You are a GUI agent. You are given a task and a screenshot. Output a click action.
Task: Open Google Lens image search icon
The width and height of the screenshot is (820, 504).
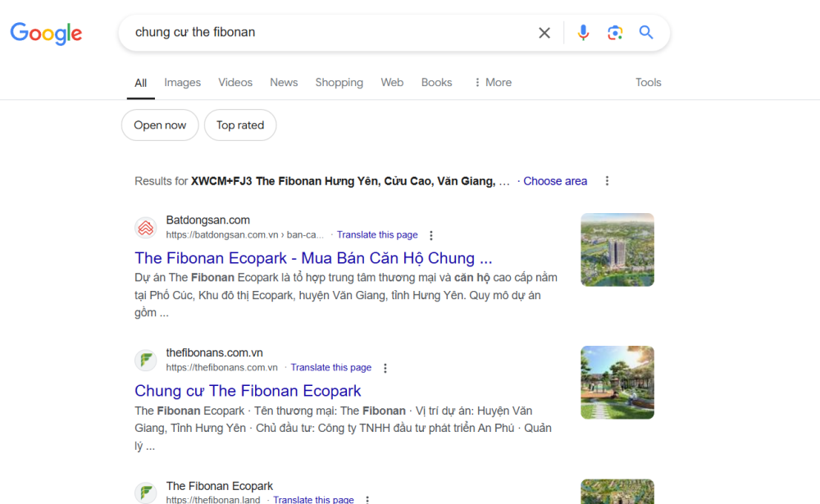click(615, 33)
